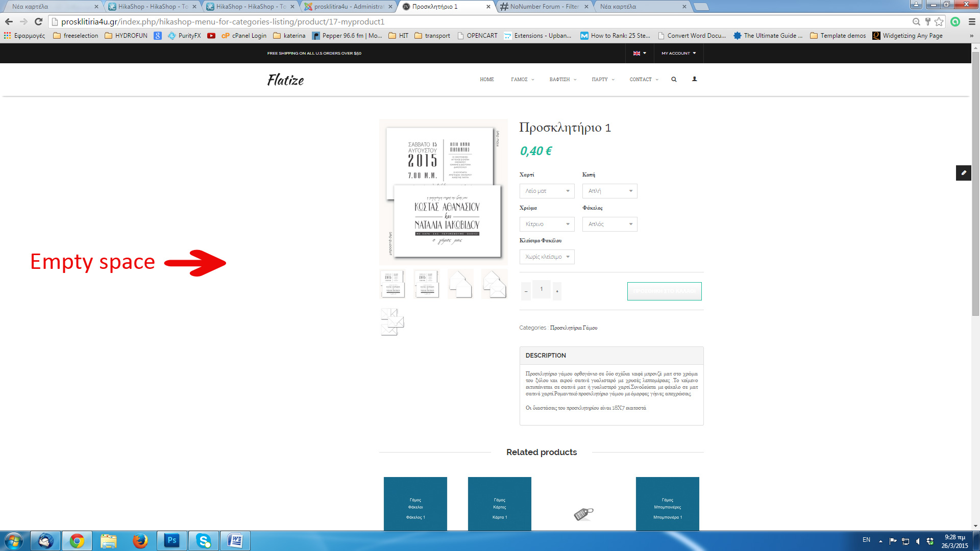Click the search magnifier icon in site menu
Image resolution: width=980 pixels, height=551 pixels.
point(674,80)
